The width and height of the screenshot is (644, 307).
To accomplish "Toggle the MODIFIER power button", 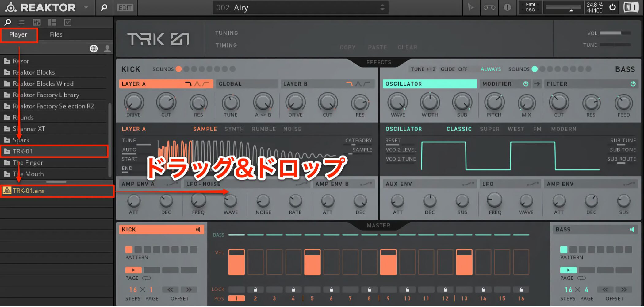I will [526, 84].
